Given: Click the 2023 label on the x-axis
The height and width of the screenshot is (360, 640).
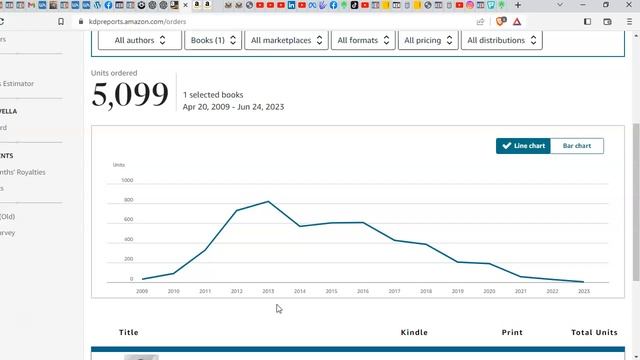Looking at the screenshot, I should (584, 291).
